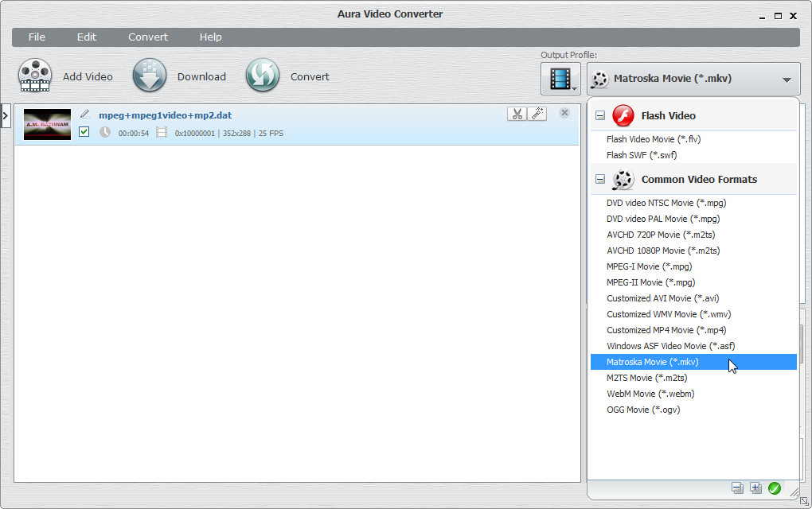Click the Add Video film reel icon
Image resolution: width=812 pixels, height=509 pixels.
pyautogui.click(x=35, y=76)
